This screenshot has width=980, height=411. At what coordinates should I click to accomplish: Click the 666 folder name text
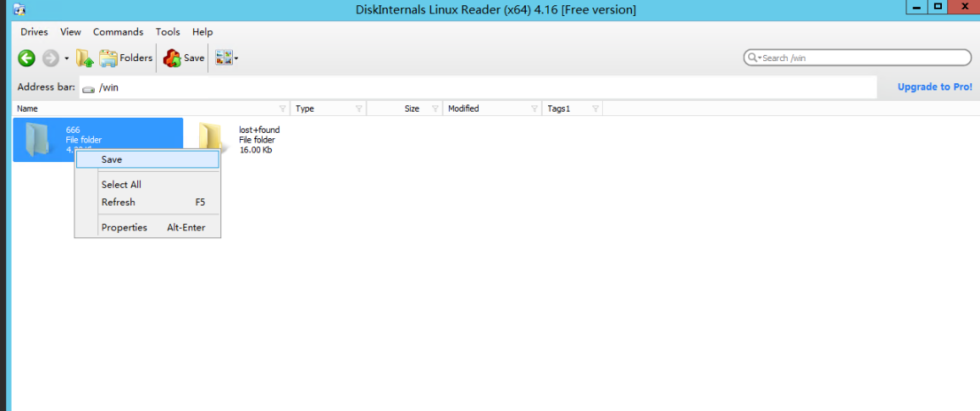pos(73,130)
